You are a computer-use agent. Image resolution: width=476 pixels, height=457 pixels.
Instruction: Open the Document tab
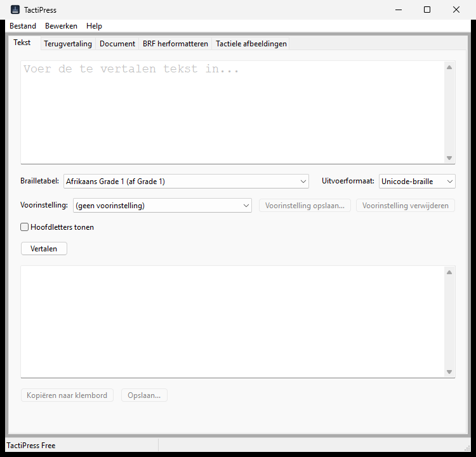(x=117, y=44)
